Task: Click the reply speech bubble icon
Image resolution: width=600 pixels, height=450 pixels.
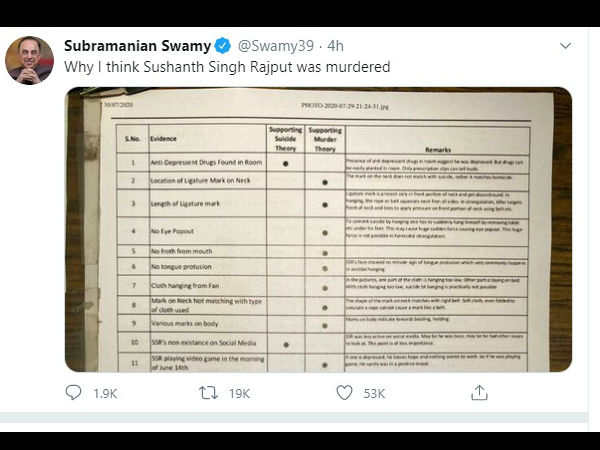Action: pos(73,393)
